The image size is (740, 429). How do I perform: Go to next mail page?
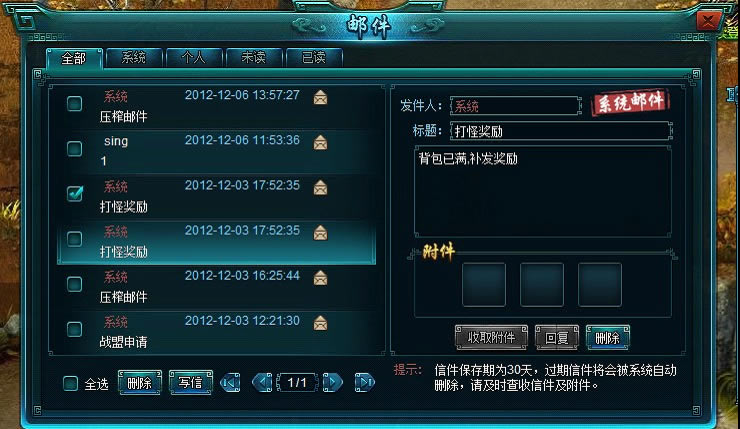tap(333, 382)
